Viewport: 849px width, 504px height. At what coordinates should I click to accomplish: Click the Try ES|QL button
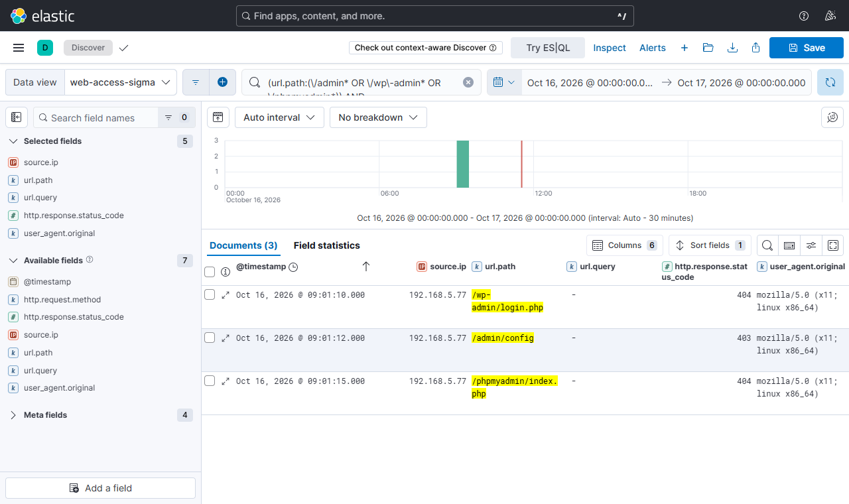coord(548,48)
